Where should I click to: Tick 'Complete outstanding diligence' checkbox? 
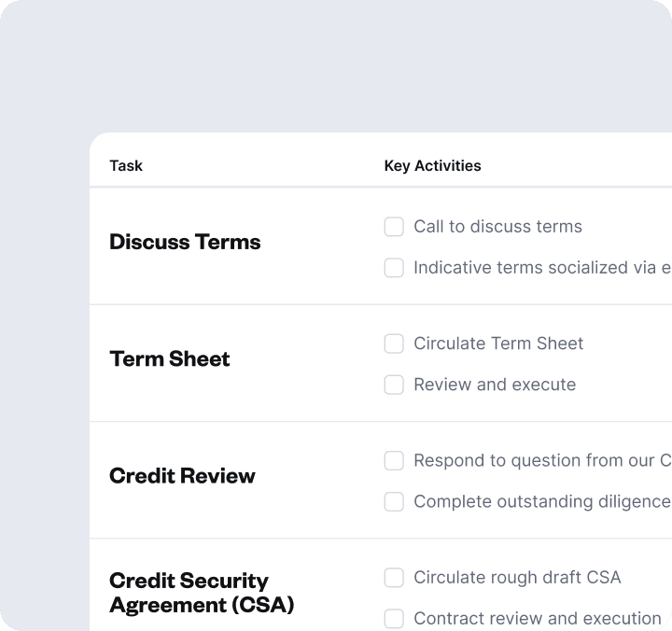coord(394,501)
